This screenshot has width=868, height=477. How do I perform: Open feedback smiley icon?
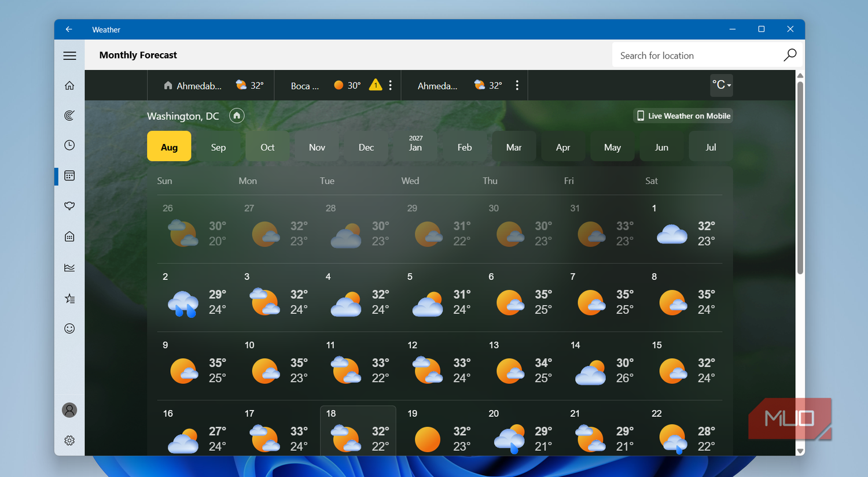[69, 328]
